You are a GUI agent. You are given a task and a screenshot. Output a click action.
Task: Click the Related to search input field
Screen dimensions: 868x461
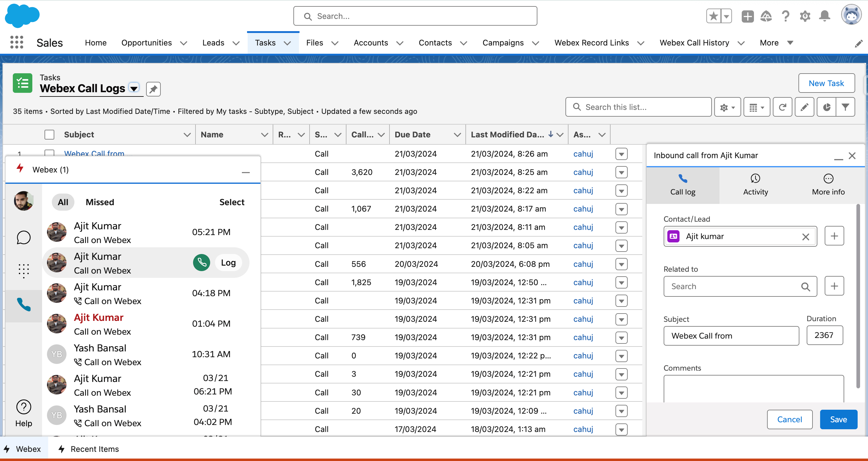pyautogui.click(x=732, y=286)
